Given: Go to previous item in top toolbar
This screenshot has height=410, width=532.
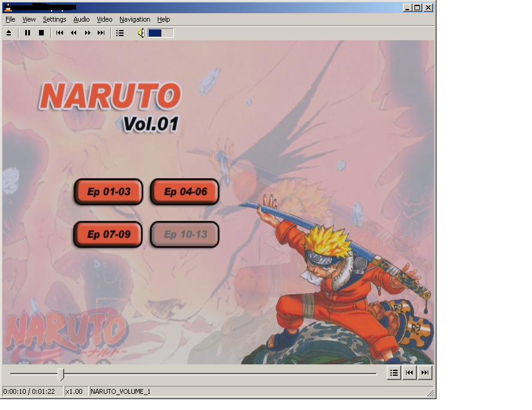Looking at the screenshot, I should point(60,33).
